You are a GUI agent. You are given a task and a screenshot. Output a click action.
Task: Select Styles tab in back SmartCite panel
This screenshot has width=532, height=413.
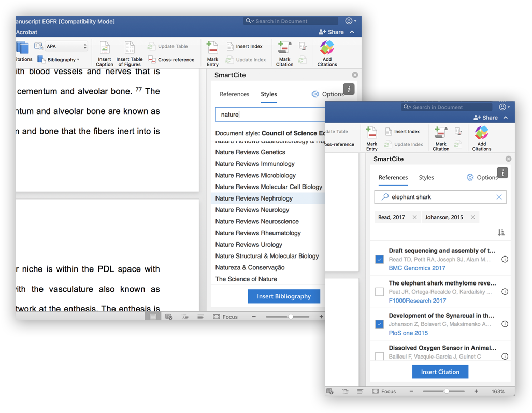tap(269, 94)
